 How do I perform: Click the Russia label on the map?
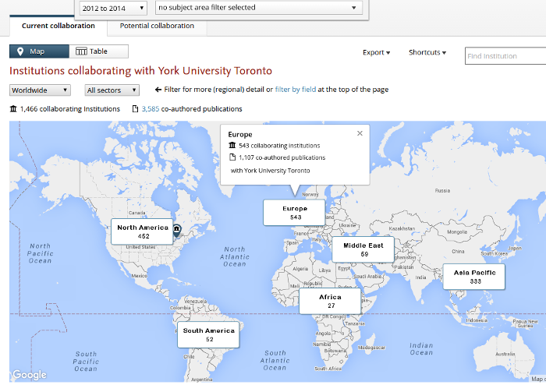coord(442,191)
